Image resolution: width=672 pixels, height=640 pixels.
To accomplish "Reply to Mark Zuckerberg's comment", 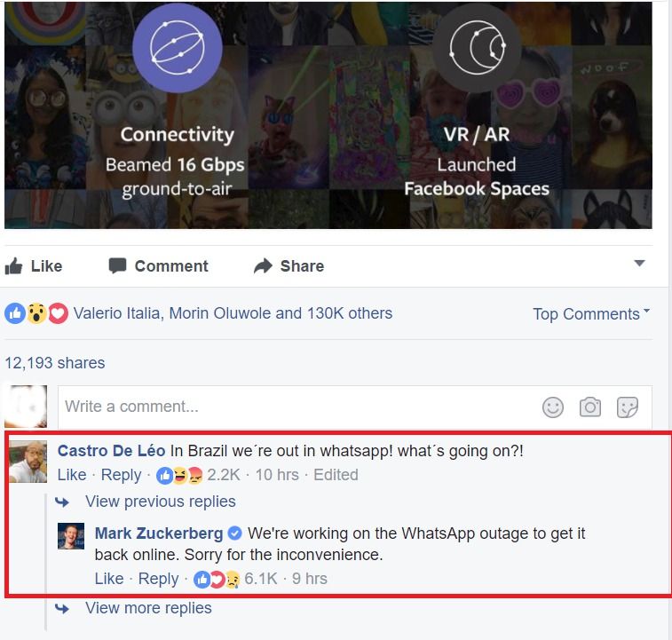I will click(158, 579).
